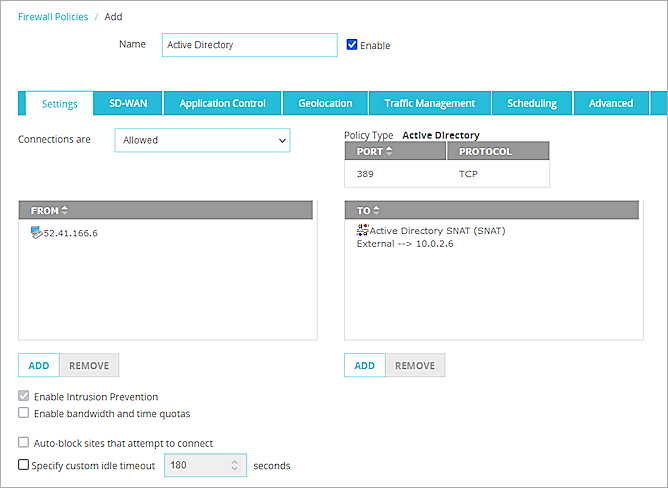
Task: Open the Traffic Management tab
Action: coord(429,103)
